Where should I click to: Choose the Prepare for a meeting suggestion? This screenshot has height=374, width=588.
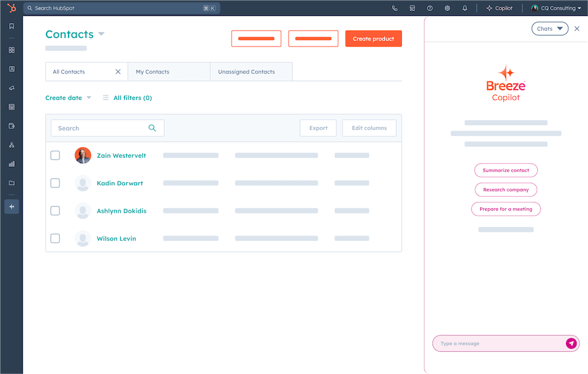pos(506,209)
